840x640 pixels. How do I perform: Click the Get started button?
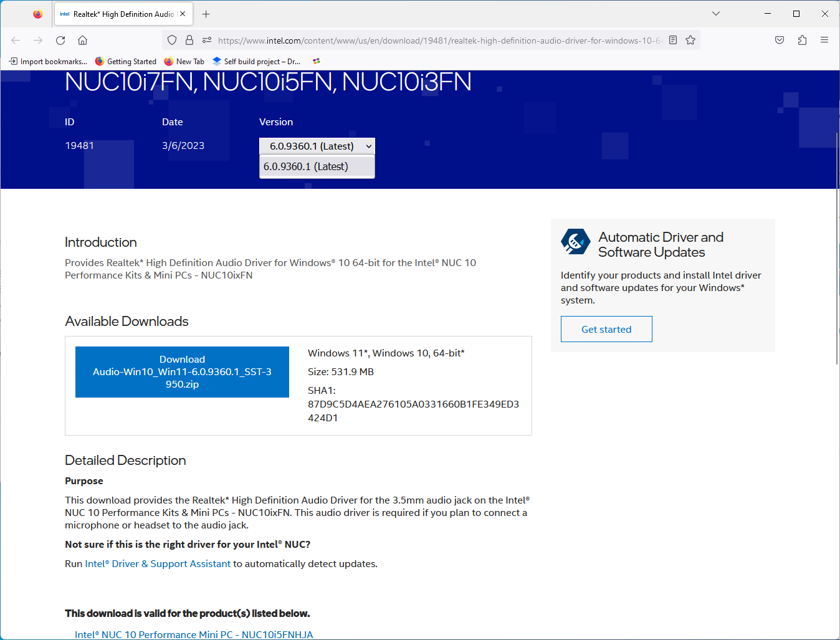click(606, 329)
